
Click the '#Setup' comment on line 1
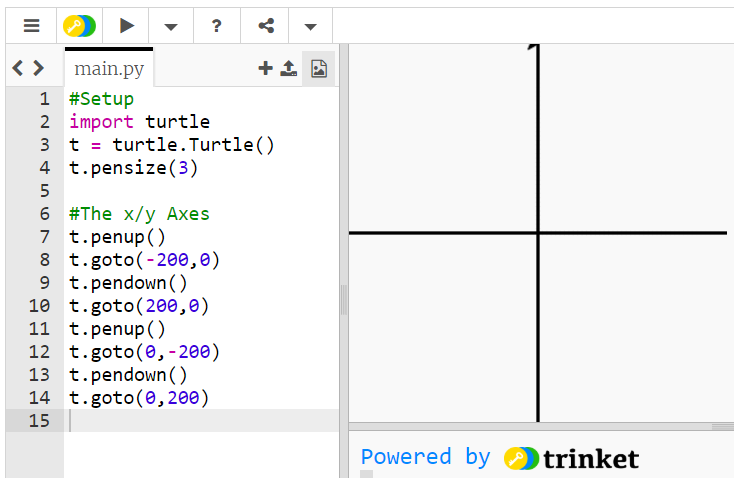(x=102, y=99)
